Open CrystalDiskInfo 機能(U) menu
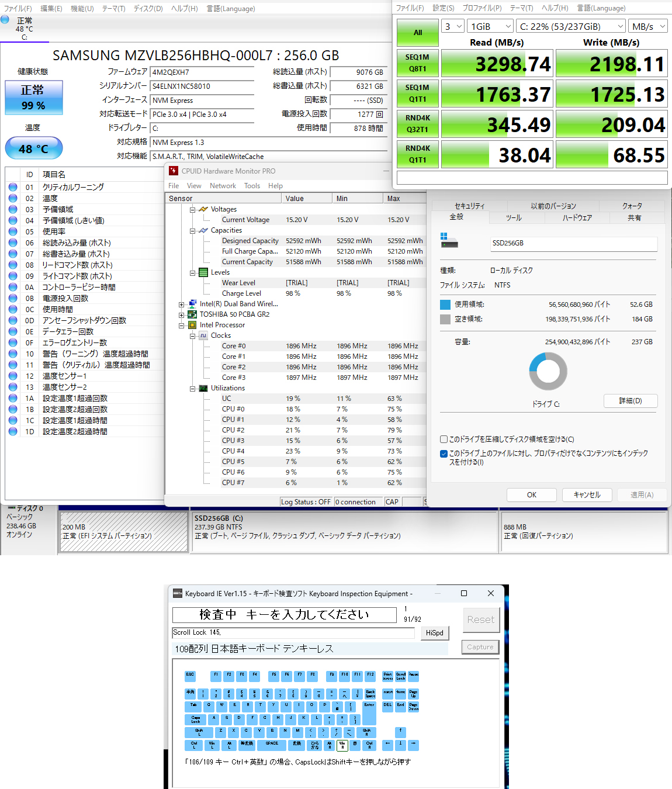 click(x=82, y=9)
